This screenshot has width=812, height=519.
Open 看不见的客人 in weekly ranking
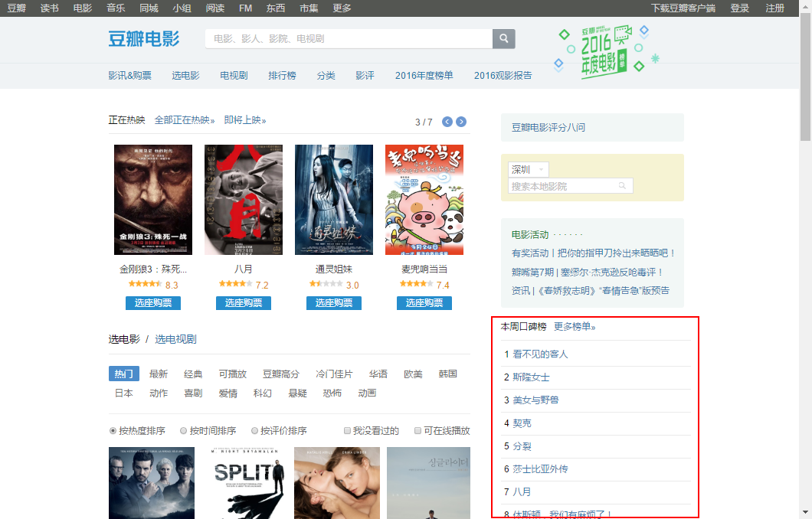click(x=540, y=354)
